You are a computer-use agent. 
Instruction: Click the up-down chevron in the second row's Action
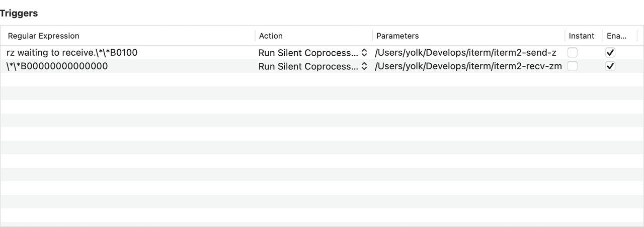[x=364, y=66]
